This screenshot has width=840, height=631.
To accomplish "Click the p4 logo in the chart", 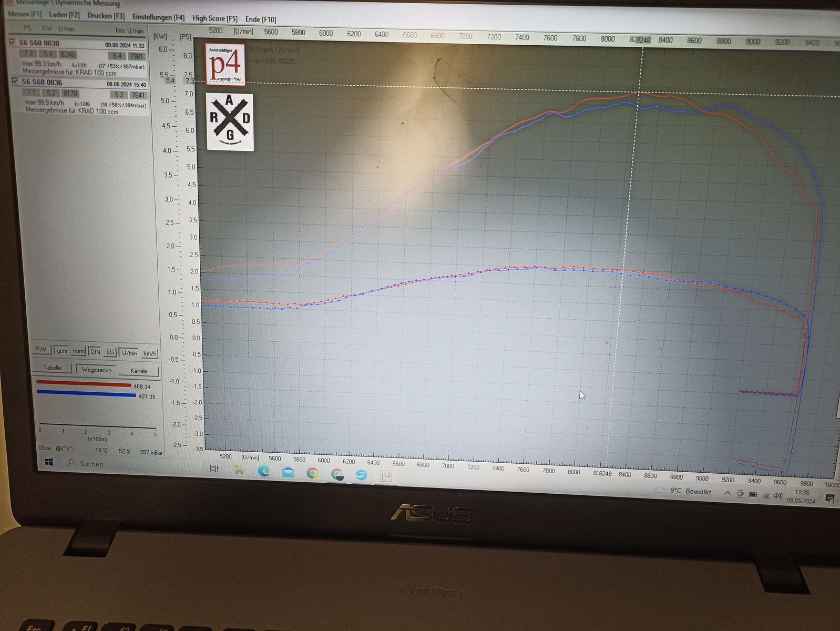I will click(225, 64).
